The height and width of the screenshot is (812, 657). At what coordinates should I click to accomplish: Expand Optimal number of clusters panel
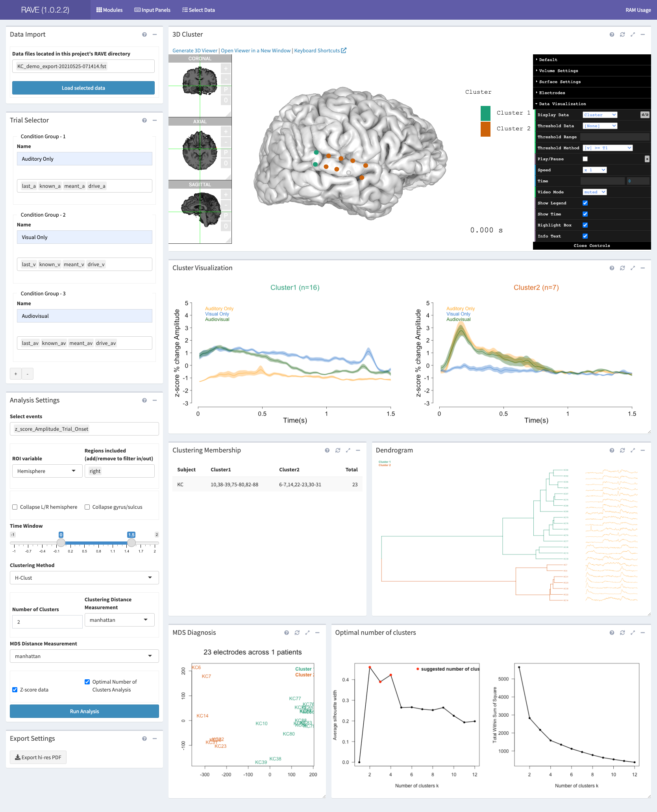pos(633,632)
